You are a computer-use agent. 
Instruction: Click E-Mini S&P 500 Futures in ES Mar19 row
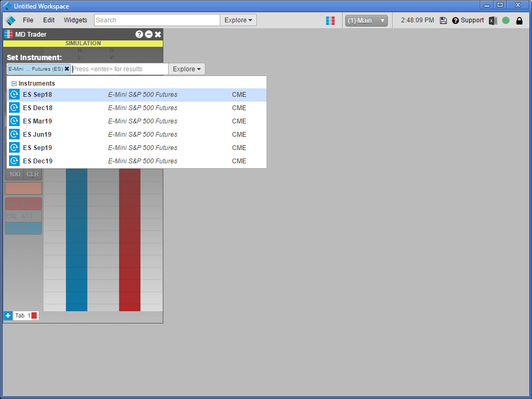click(x=143, y=121)
